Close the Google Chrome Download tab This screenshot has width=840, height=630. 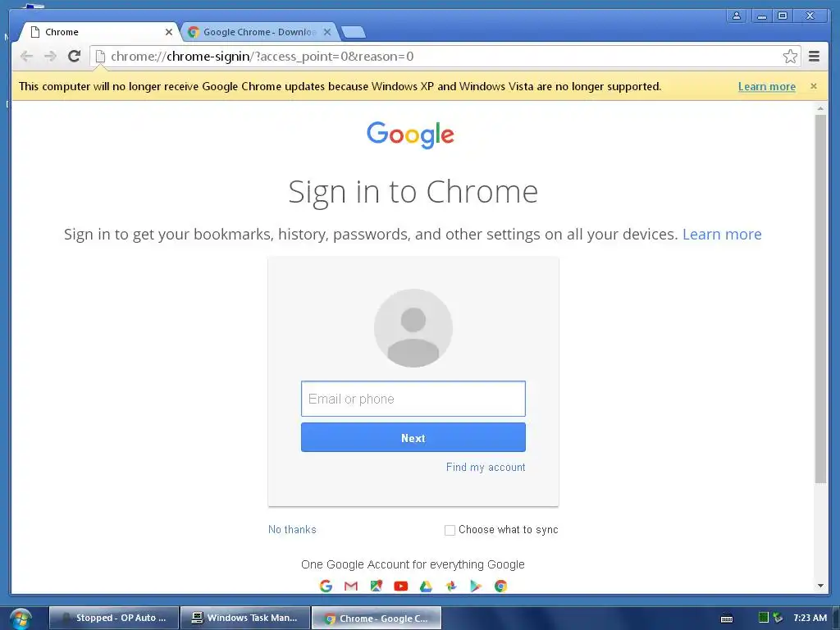pos(327,32)
